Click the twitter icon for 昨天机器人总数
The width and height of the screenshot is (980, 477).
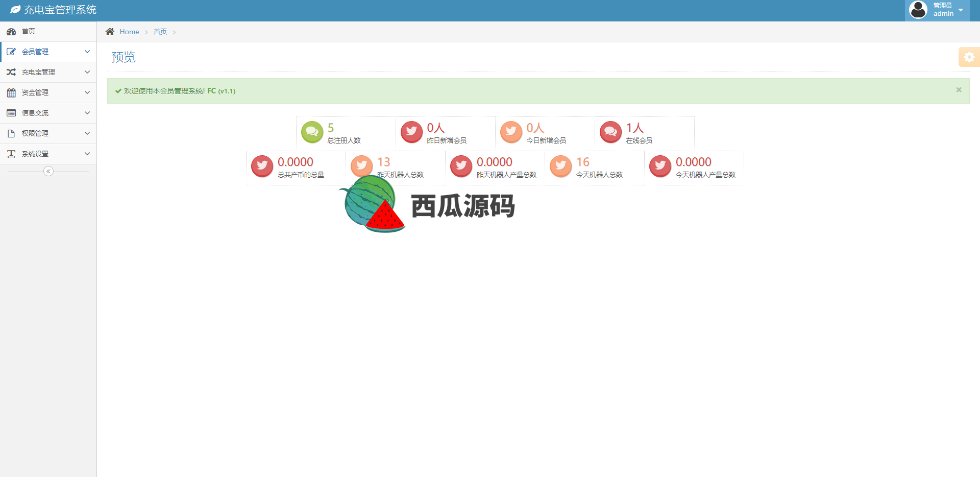pos(362,166)
